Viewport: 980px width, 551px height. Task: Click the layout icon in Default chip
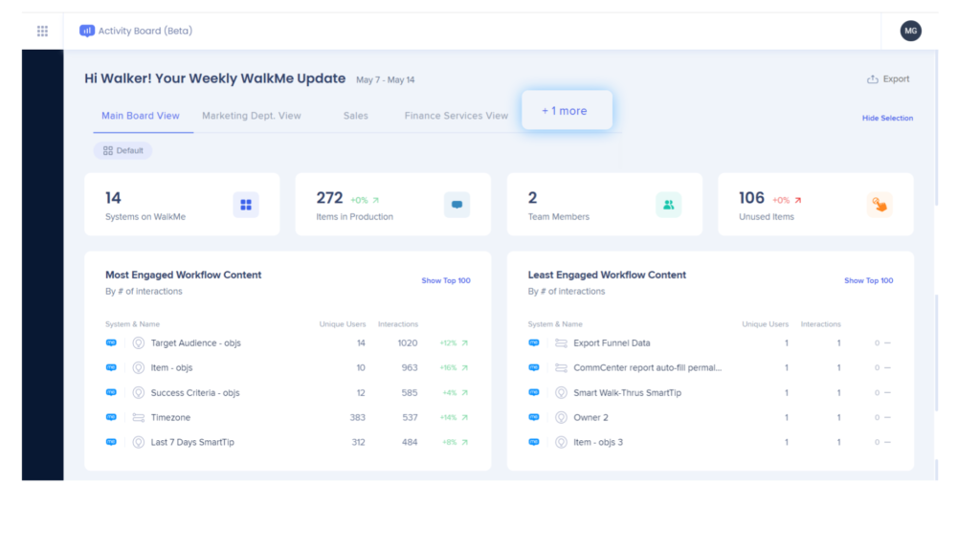[x=108, y=150]
